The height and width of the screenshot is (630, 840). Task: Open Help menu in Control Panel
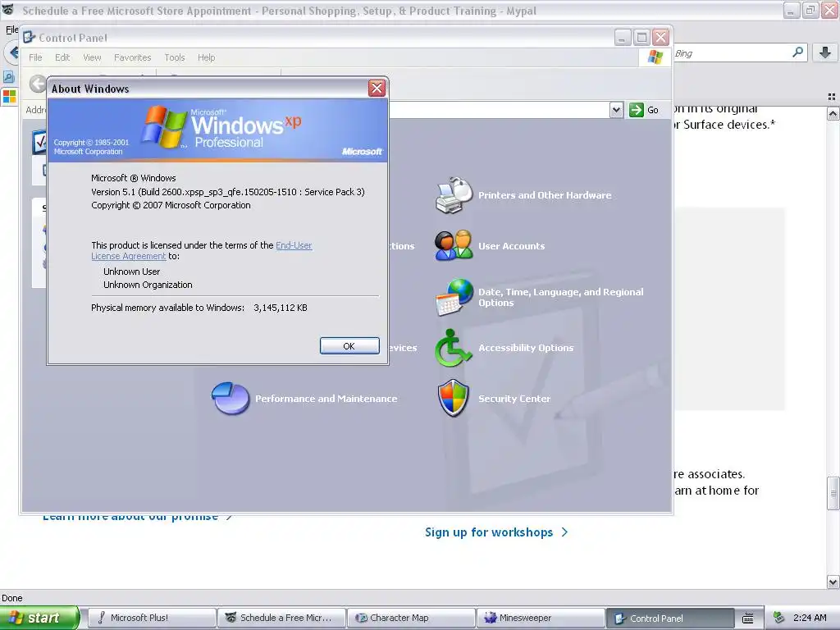click(x=206, y=57)
